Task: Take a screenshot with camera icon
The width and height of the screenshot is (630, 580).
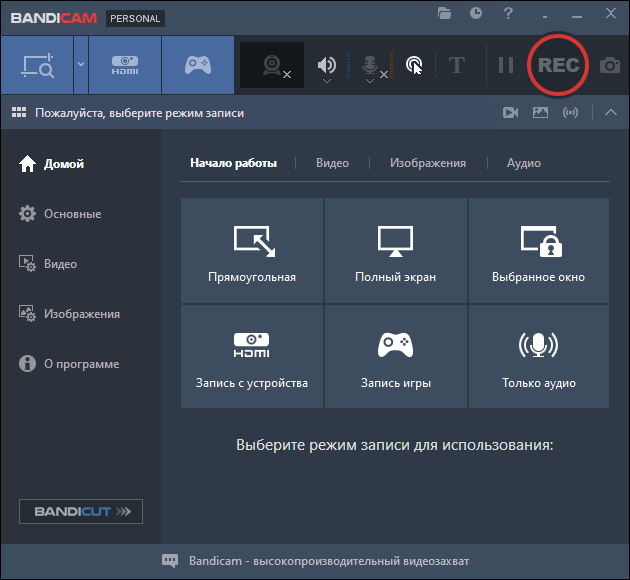Action: click(x=610, y=65)
